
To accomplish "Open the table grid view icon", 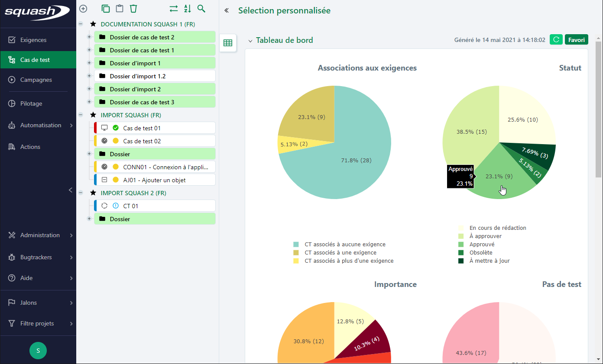I will (x=228, y=43).
